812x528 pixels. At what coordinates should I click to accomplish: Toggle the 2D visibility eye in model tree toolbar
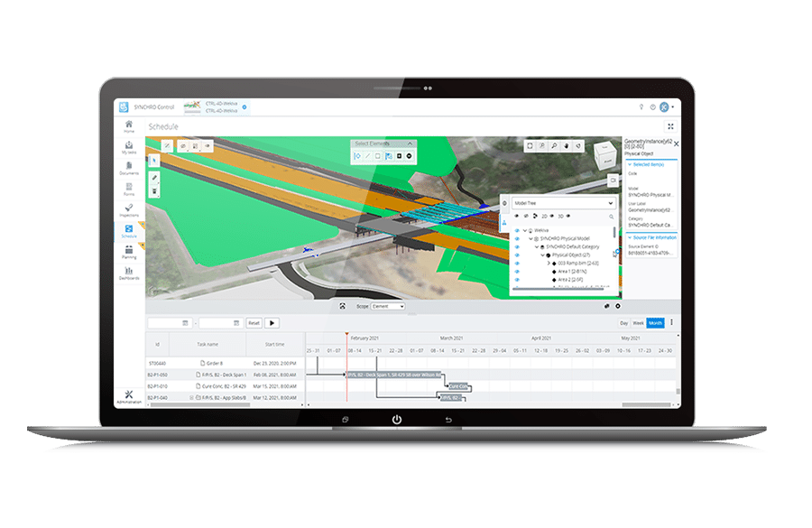[552, 216]
